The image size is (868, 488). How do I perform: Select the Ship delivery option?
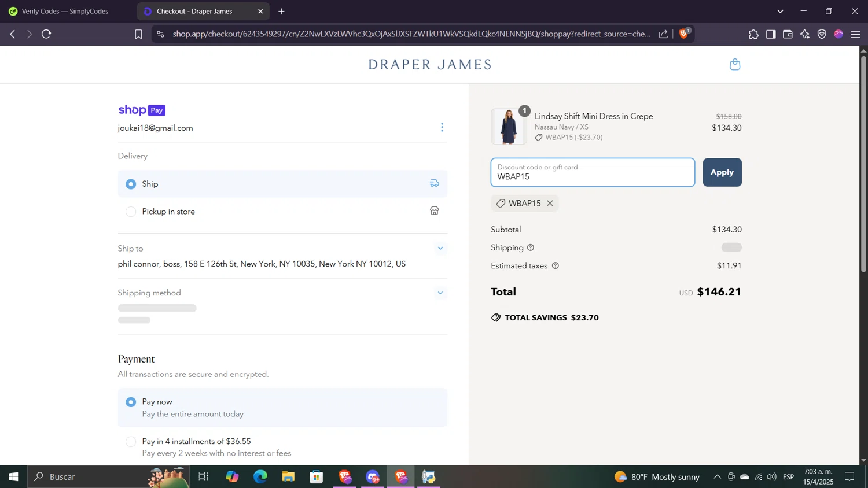pos(131,184)
